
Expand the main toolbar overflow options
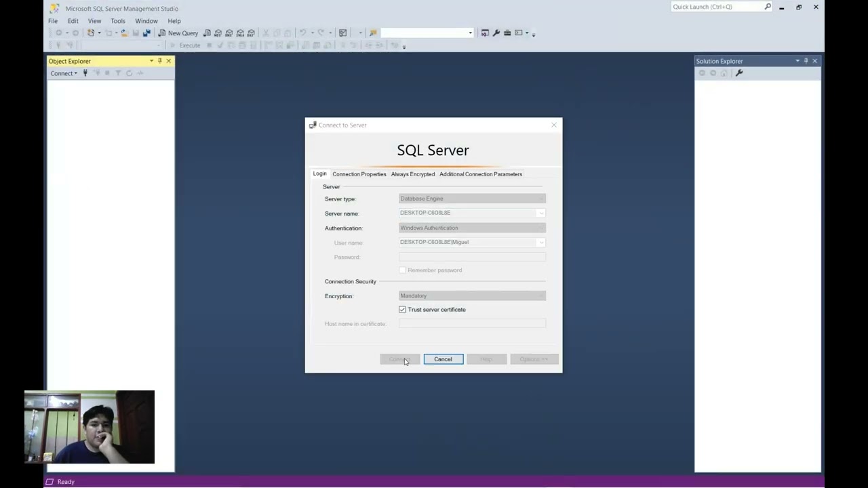pyautogui.click(x=534, y=33)
